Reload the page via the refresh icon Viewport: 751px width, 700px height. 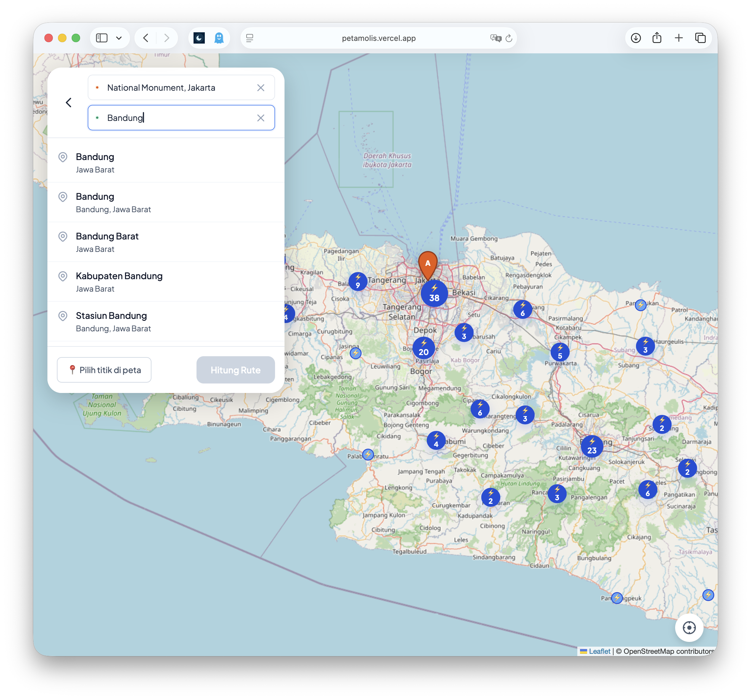pyautogui.click(x=508, y=38)
